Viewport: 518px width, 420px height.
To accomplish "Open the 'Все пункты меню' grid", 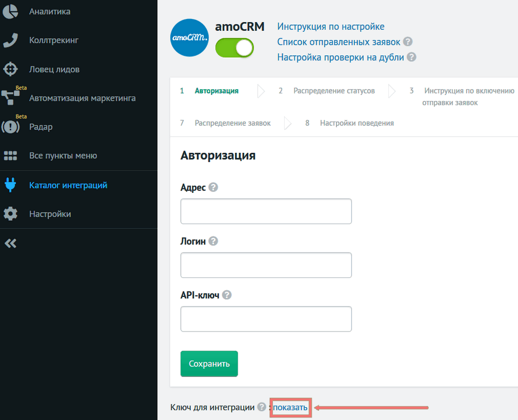I will click(x=10, y=156).
